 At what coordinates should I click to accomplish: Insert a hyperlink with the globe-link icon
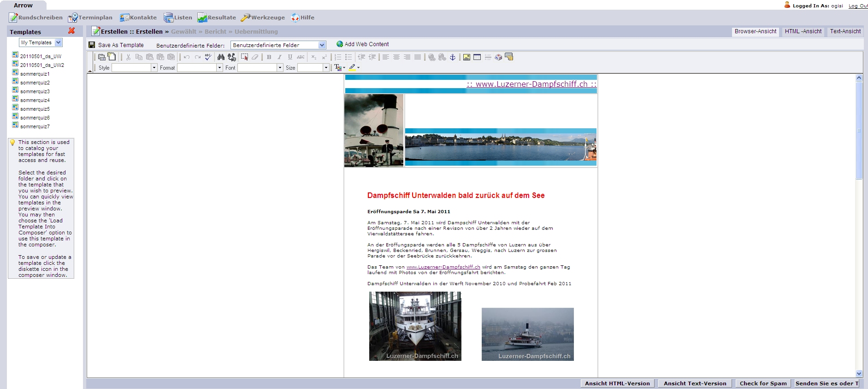(431, 57)
